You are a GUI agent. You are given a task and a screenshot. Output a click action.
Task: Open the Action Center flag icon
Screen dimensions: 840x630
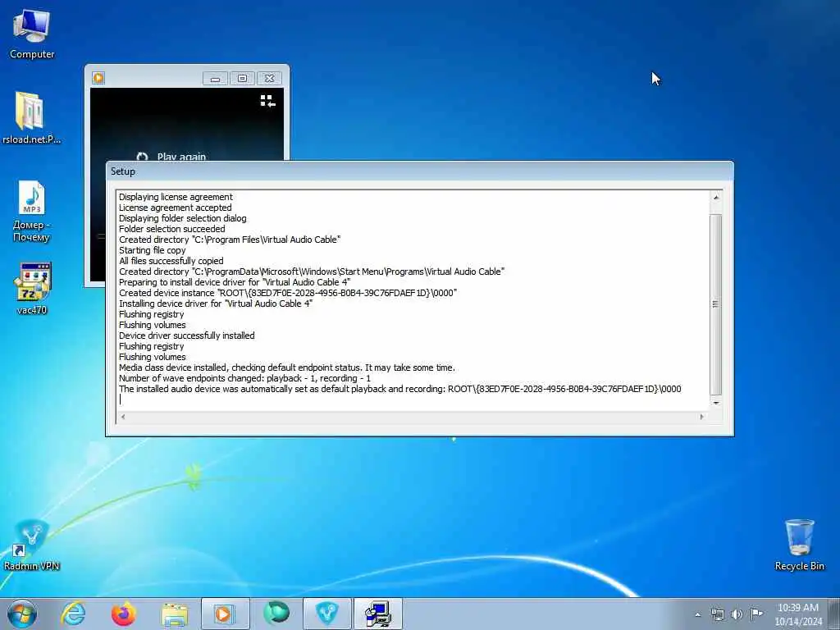point(756,614)
